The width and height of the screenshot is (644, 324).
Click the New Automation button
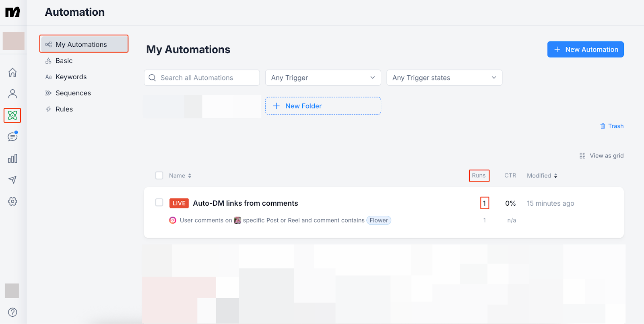point(585,50)
